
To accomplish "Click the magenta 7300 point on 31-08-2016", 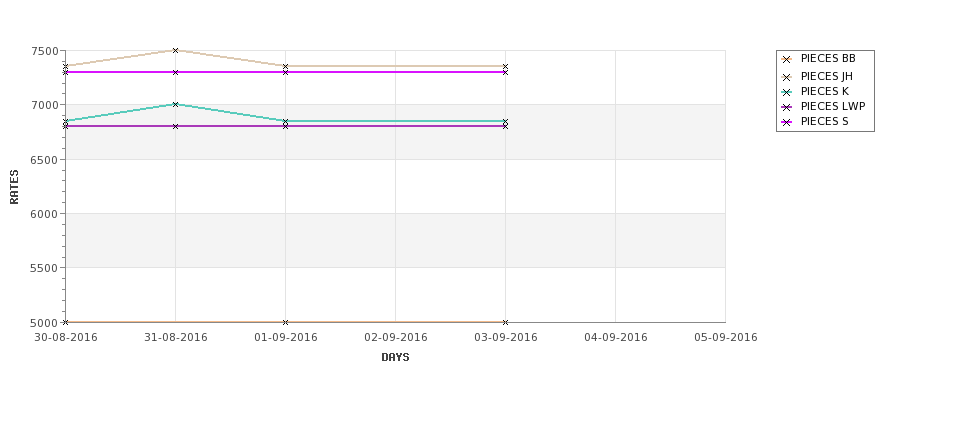I will point(175,72).
